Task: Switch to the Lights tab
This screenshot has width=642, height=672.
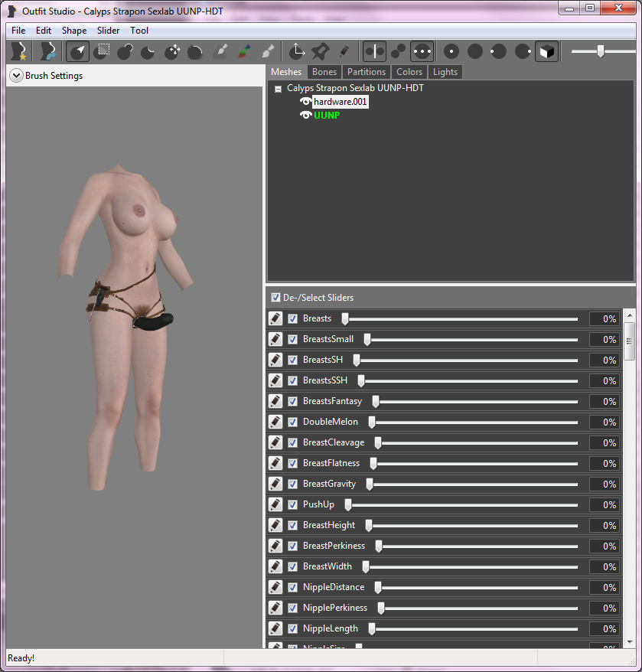Action: pyautogui.click(x=445, y=72)
